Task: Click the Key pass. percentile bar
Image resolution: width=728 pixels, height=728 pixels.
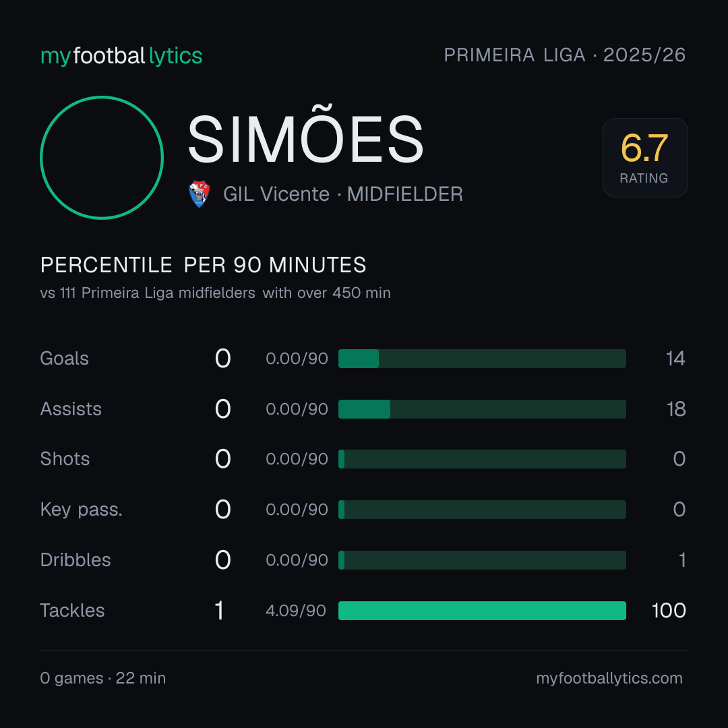Action: point(482,510)
